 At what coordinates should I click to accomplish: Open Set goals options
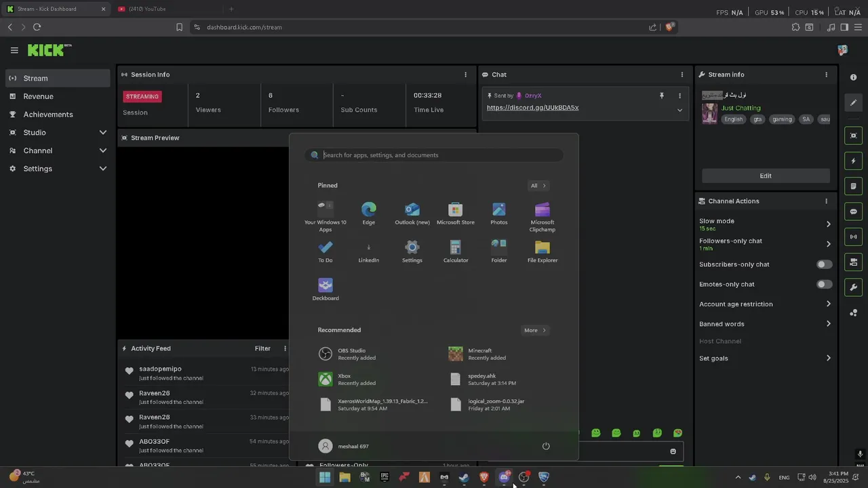click(765, 358)
